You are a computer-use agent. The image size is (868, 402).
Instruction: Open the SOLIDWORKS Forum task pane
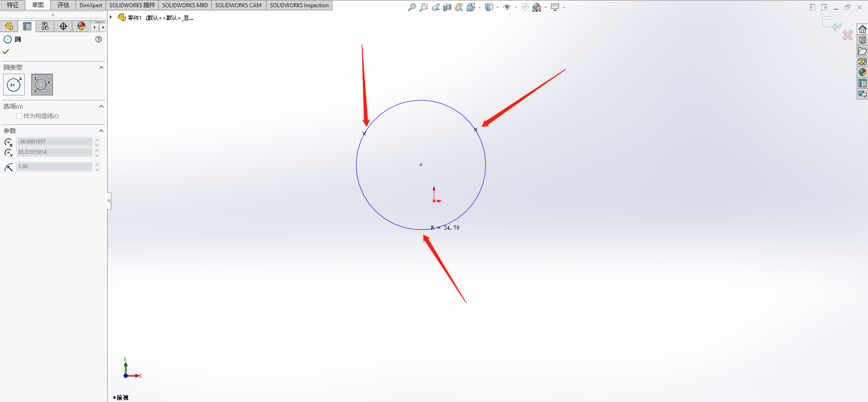[x=863, y=94]
